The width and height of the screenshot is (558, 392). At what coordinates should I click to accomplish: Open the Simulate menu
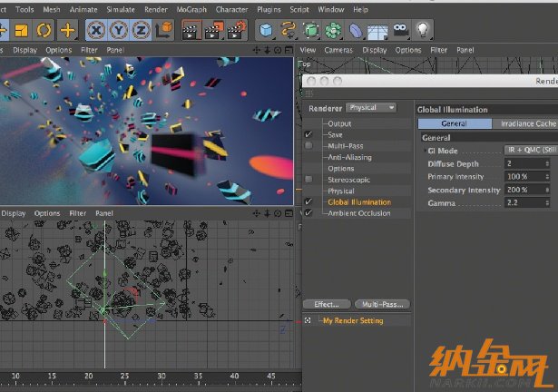[121, 10]
